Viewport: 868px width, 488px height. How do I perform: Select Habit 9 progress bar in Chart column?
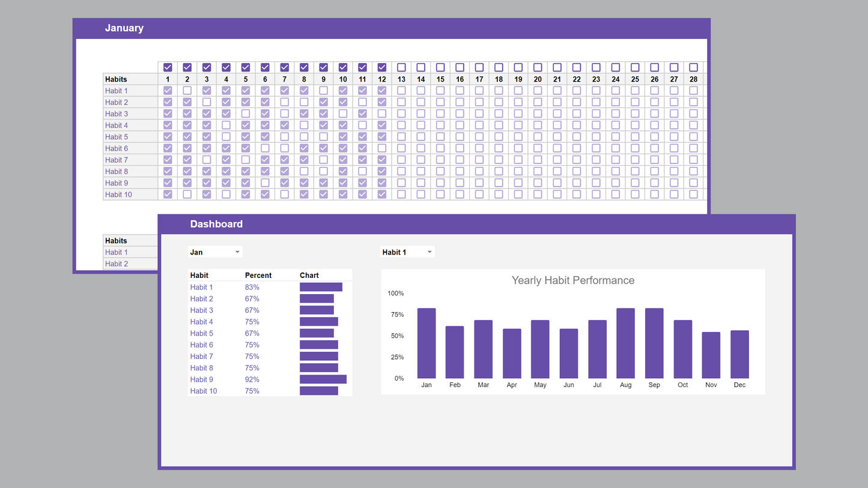tap(323, 379)
